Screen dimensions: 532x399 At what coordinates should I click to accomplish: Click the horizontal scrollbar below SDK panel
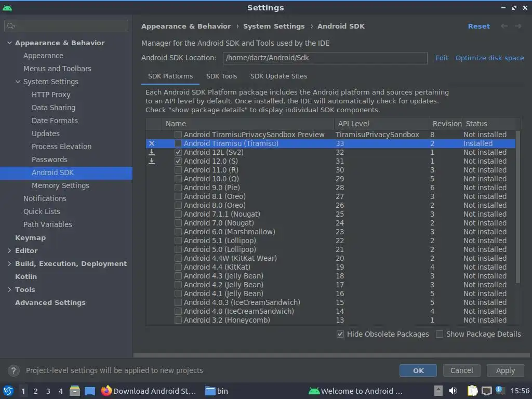pos(331,355)
